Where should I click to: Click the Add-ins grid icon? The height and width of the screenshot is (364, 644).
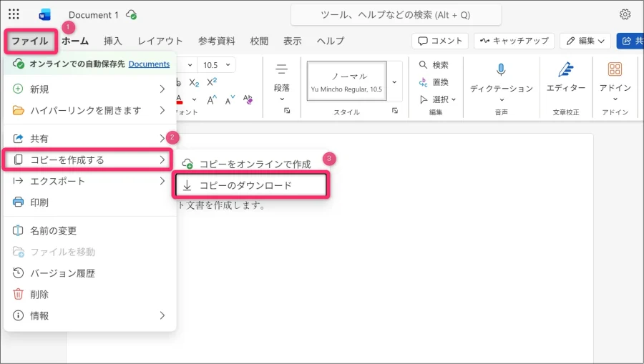point(615,69)
